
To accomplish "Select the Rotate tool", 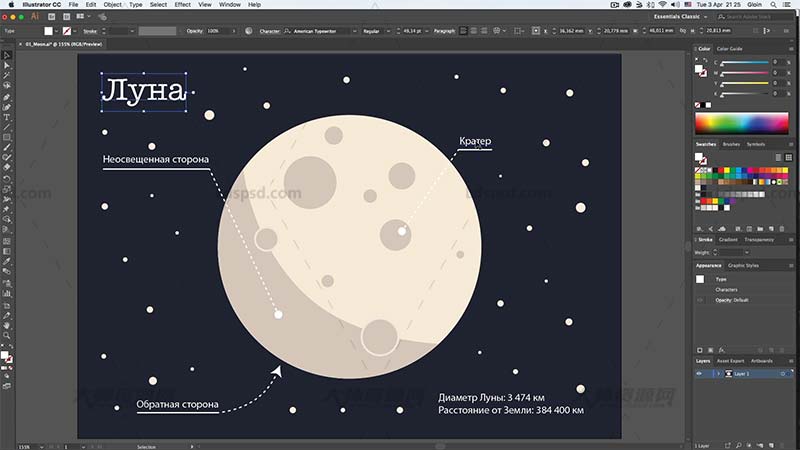I will 7,179.
